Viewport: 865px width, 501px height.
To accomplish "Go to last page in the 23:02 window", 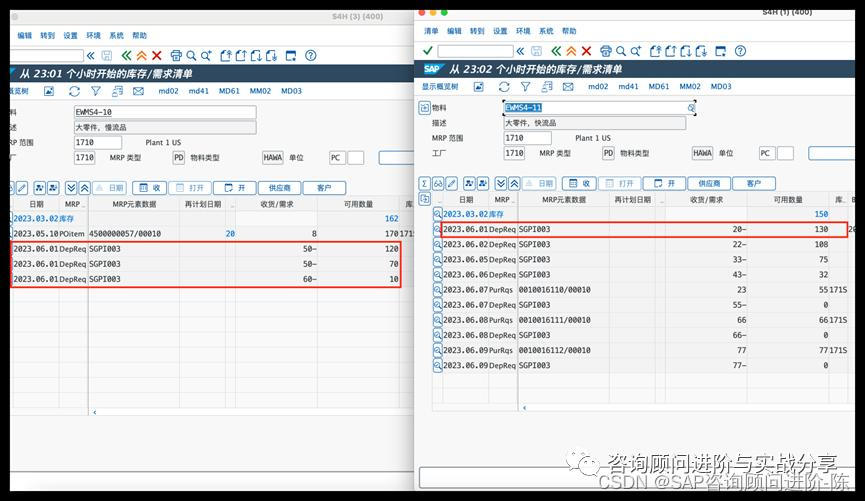I will point(701,51).
